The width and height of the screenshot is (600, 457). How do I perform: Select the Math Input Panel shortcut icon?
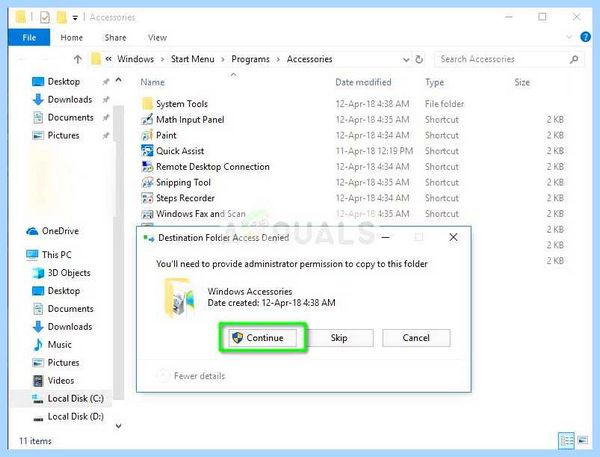point(147,119)
